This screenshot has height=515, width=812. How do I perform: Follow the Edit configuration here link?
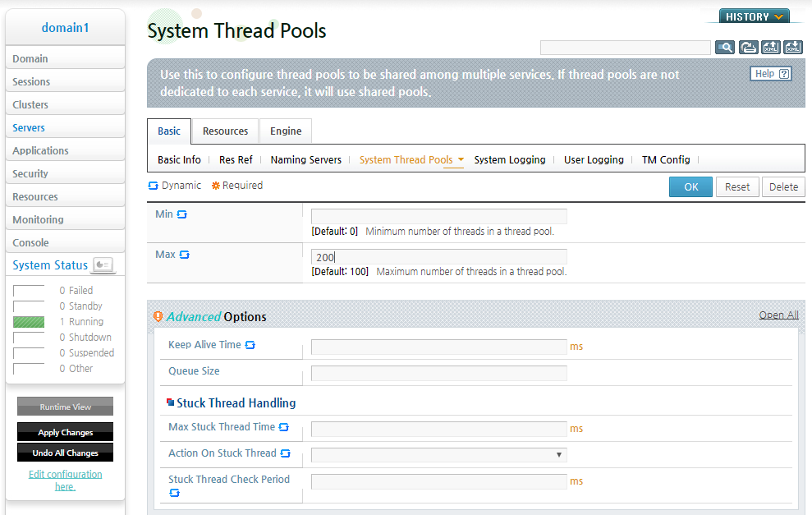point(65,481)
